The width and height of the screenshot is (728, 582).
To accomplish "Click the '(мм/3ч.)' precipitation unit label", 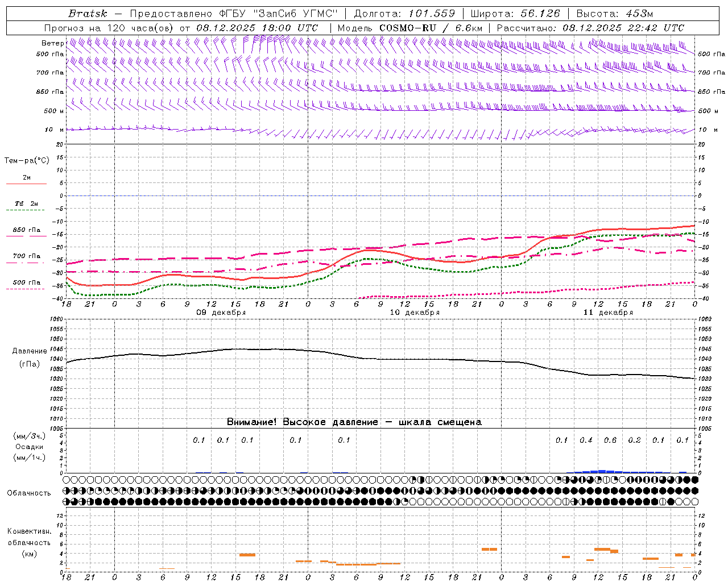I will click(x=29, y=436).
